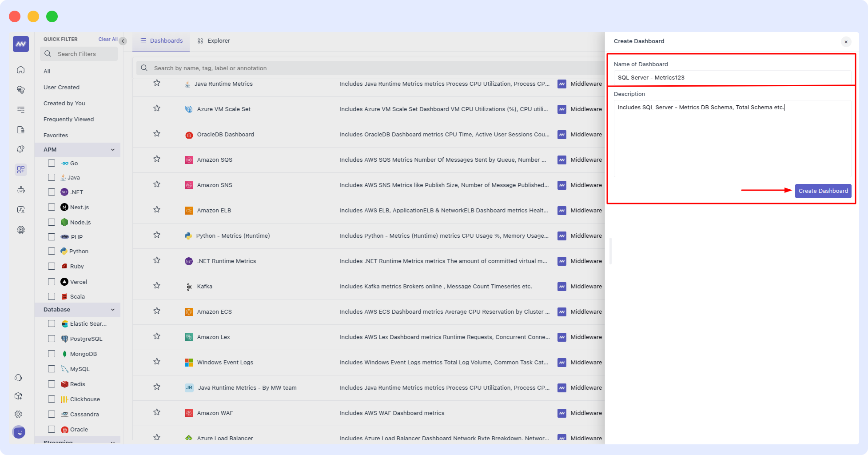The width and height of the screenshot is (868, 455).
Task: Click the Clear All filters link
Action: click(107, 39)
